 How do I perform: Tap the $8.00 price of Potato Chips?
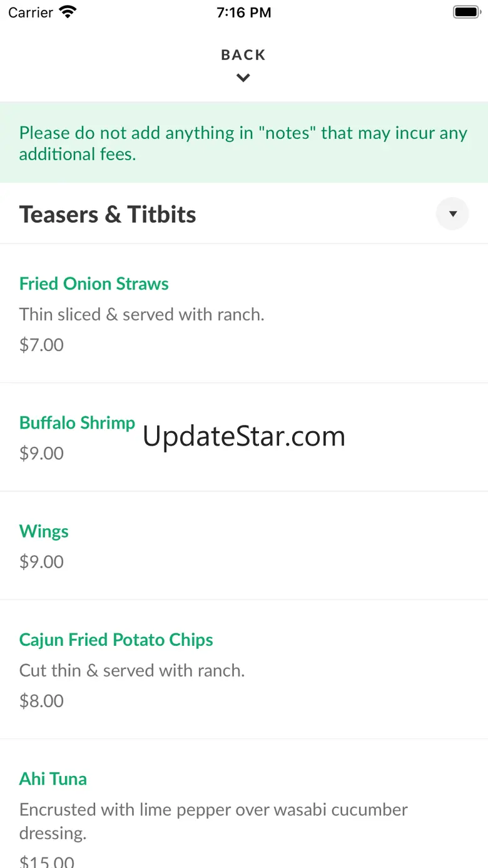41,700
